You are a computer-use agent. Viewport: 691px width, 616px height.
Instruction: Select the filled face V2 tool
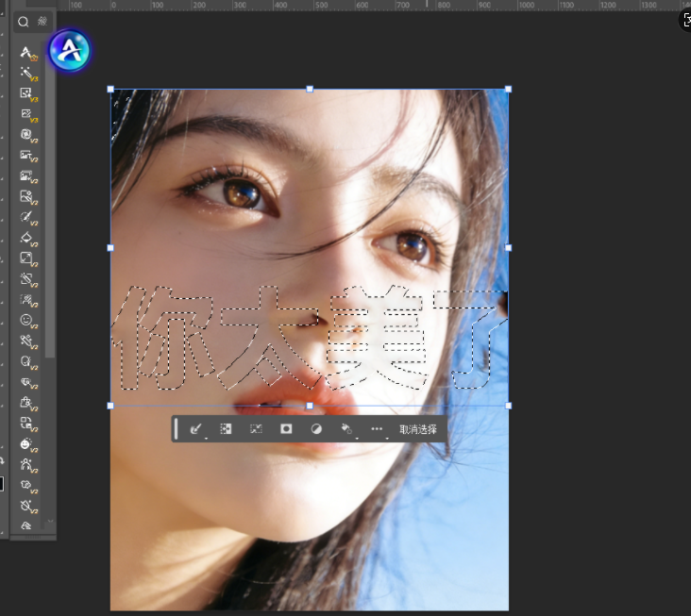click(27, 444)
